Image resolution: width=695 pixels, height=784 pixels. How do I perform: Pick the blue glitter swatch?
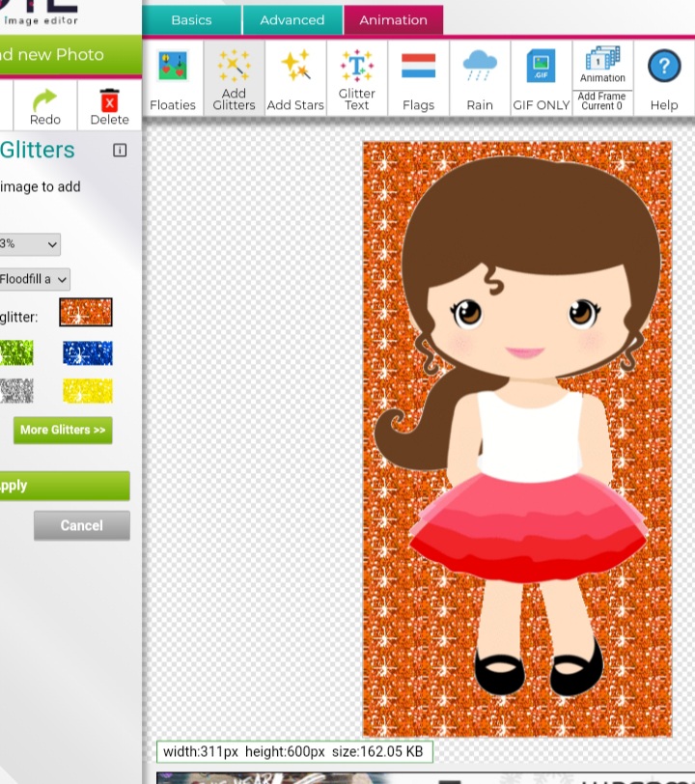[87, 353]
